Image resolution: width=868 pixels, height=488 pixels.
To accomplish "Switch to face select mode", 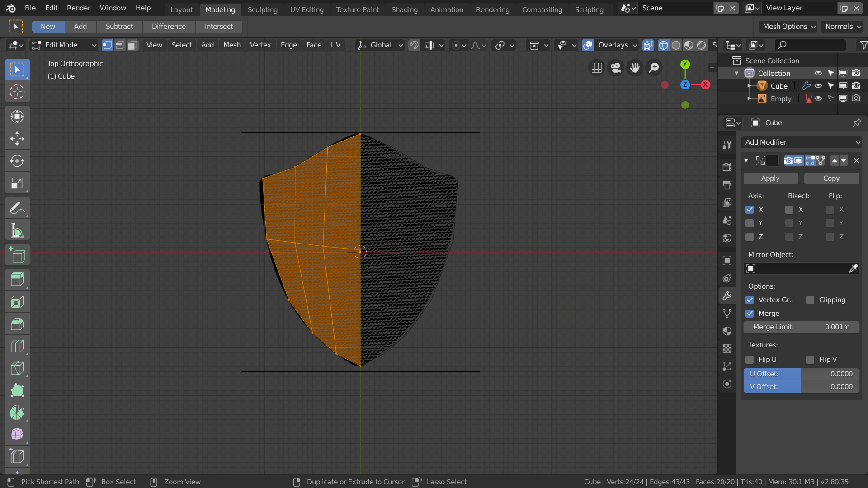I will (132, 45).
